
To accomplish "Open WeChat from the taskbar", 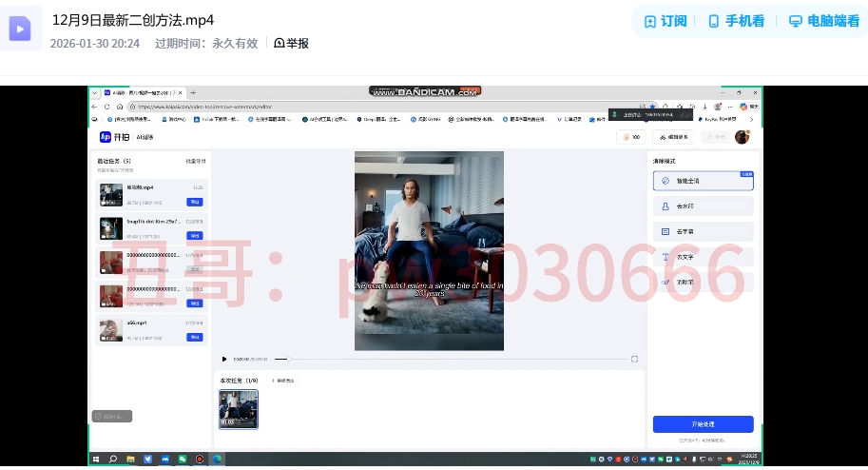I will click(x=183, y=459).
